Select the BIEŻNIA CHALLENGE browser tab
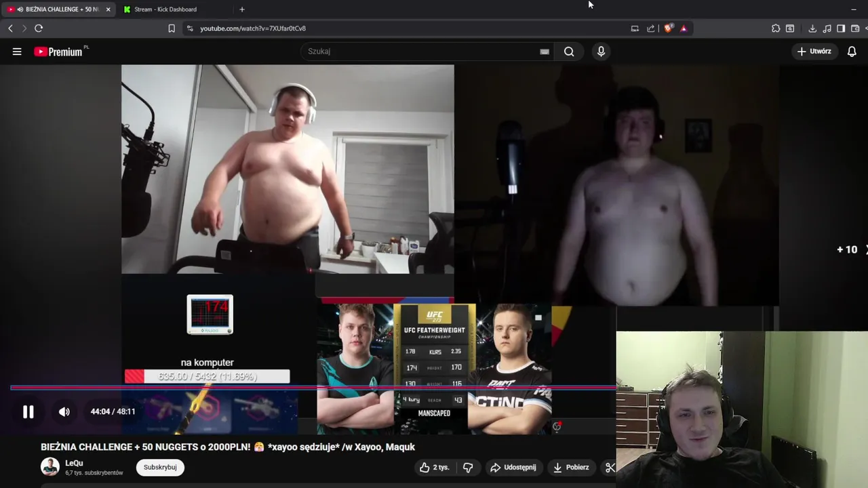This screenshot has width=868, height=488. coord(58,9)
